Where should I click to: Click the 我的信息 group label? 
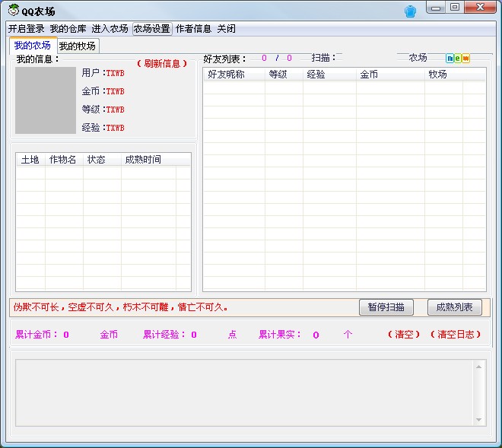pos(38,59)
